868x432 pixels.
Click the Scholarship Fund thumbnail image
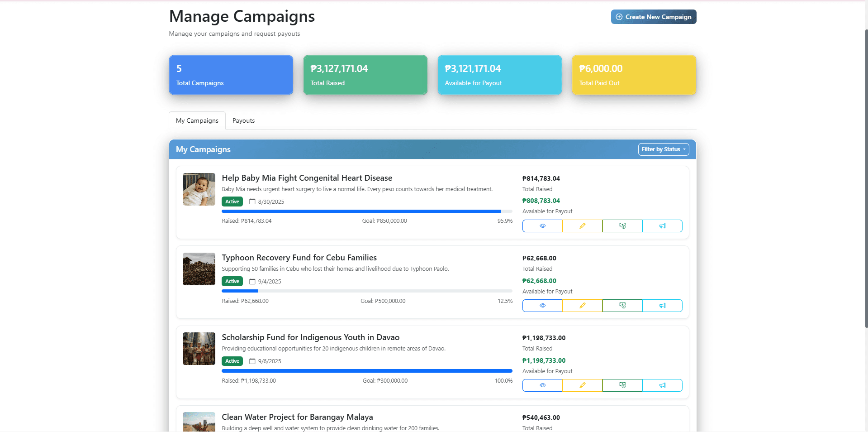tap(199, 349)
